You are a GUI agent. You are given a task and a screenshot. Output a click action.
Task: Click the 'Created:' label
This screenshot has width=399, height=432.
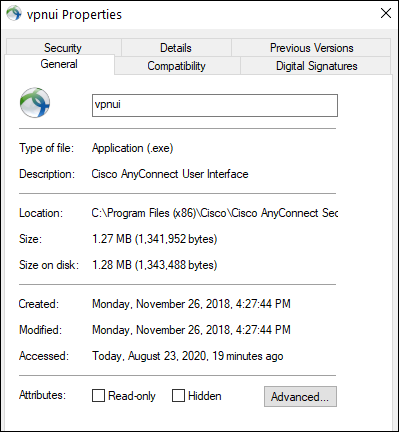pyautogui.click(x=39, y=304)
